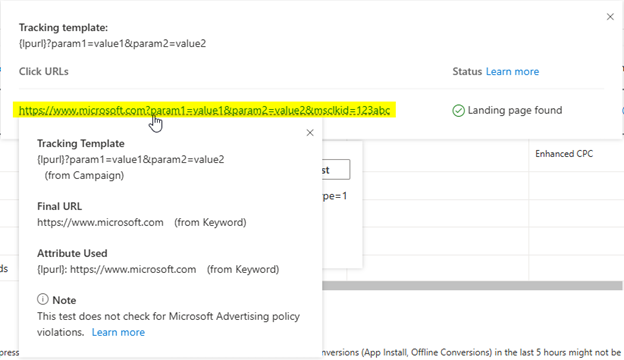The image size is (624, 360).
Task: Click the green Landing page found checkmark
Action: click(x=458, y=111)
